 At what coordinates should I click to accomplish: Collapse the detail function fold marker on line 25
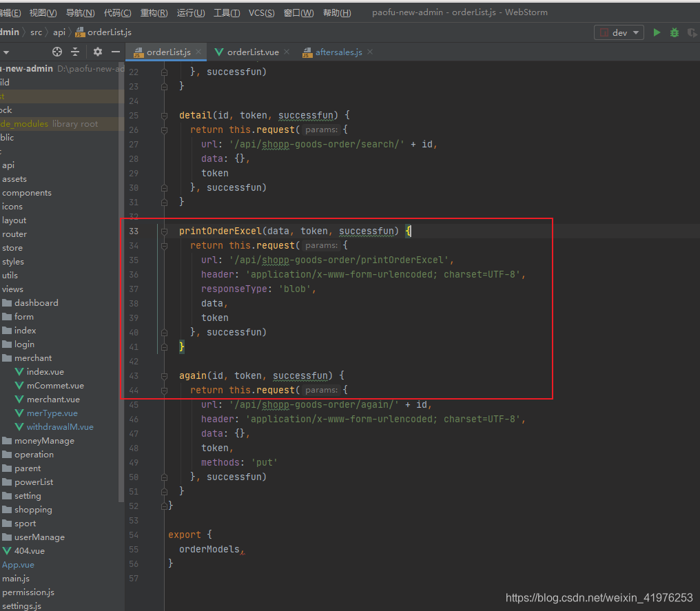coord(164,116)
